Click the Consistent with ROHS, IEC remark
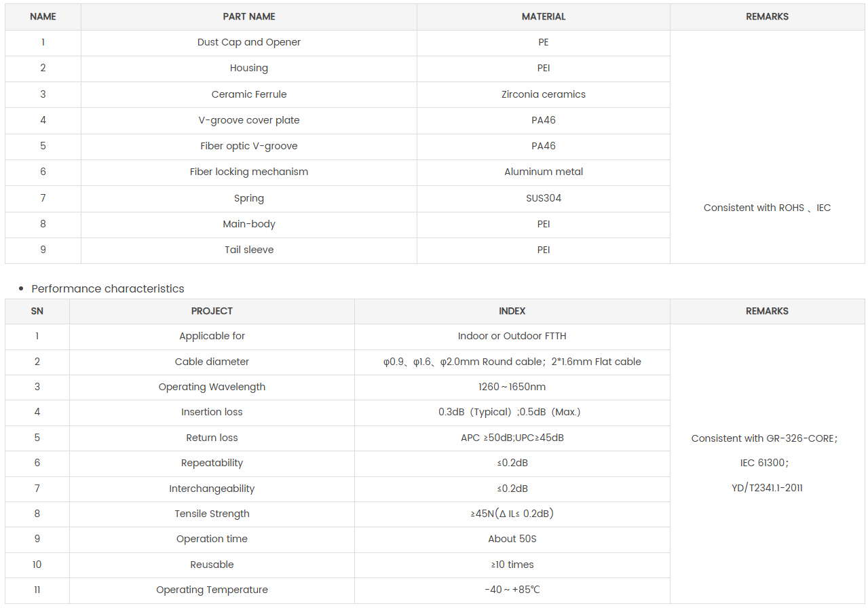 (x=767, y=208)
